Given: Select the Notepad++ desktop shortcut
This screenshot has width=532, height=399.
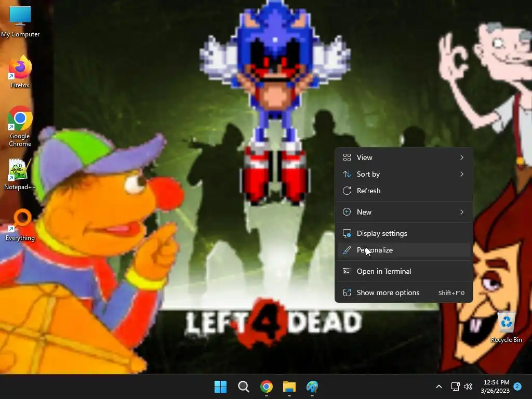Looking at the screenshot, I should pos(20,174).
